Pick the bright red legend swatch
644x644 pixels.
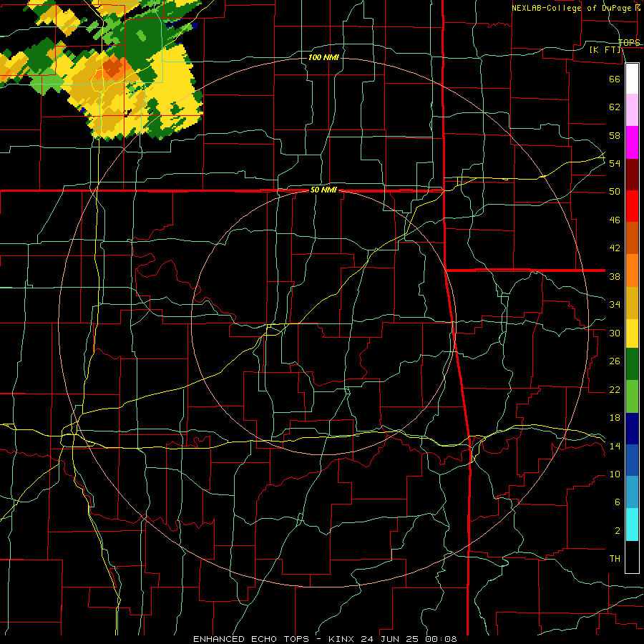(632, 206)
